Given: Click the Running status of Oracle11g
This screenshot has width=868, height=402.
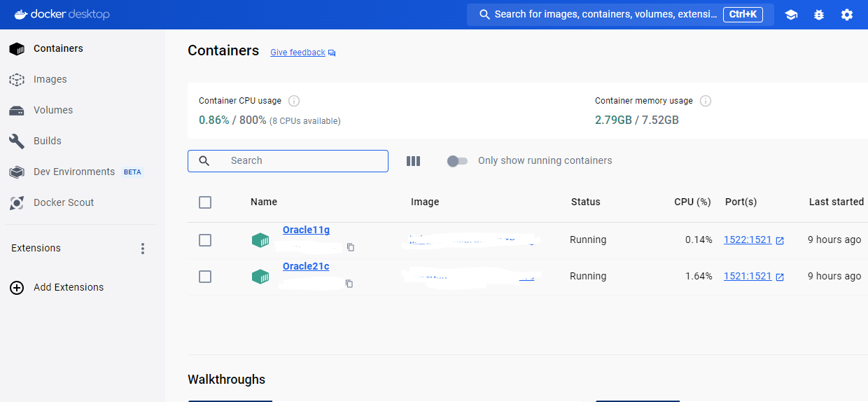Looking at the screenshot, I should pyautogui.click(x=588, y=240).
